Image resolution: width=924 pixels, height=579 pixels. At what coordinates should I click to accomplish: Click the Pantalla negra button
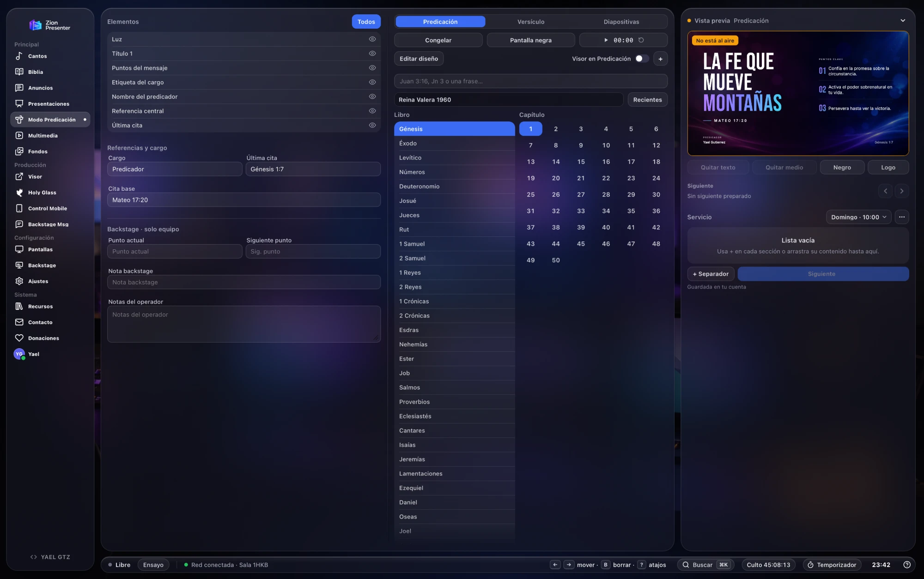click(x=531, y=40)
